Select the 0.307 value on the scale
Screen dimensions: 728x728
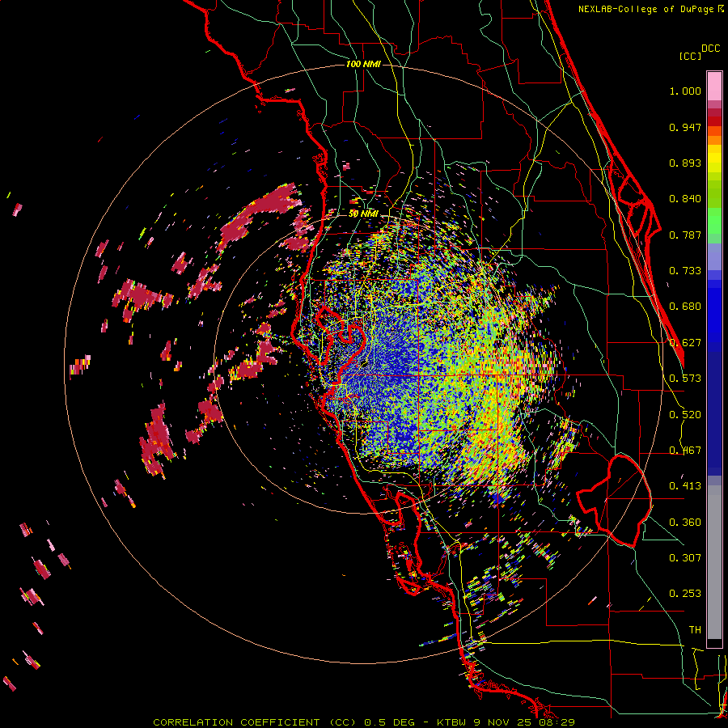tap(685, 558)
